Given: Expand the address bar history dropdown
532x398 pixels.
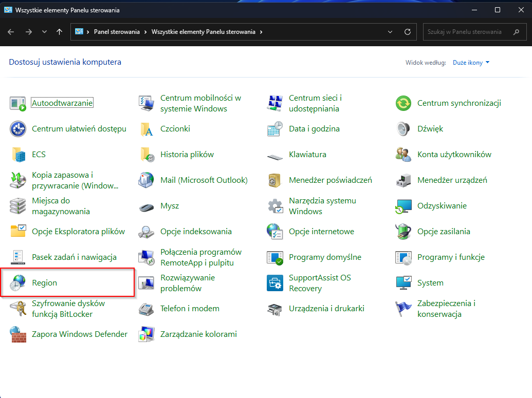Looking at the screenshot, I should pyautogui.click(x=390, y=32).
